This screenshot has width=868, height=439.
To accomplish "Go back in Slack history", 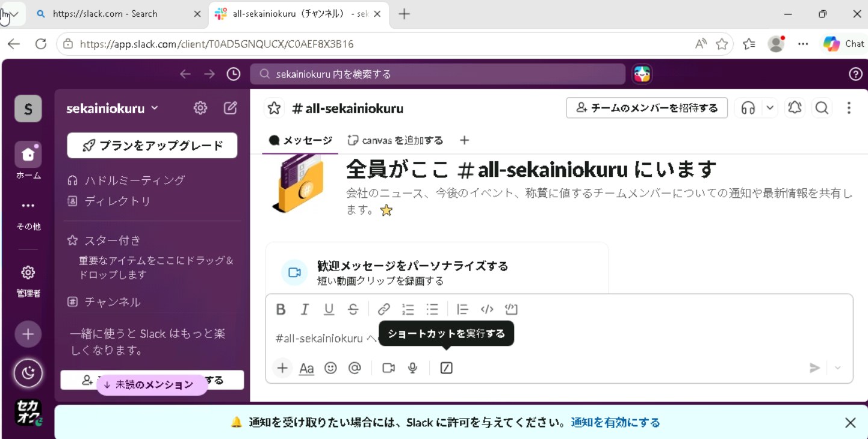I will pos(185,74).
